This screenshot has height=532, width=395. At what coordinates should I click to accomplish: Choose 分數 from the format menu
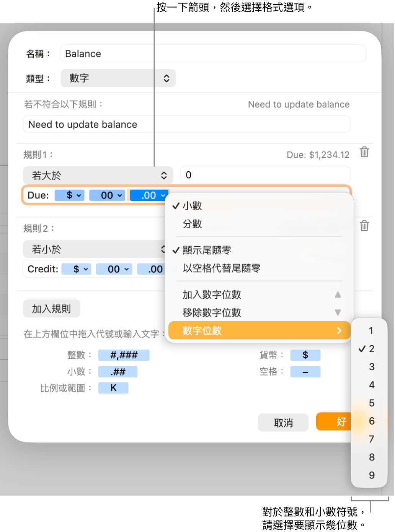coord(193,224)
